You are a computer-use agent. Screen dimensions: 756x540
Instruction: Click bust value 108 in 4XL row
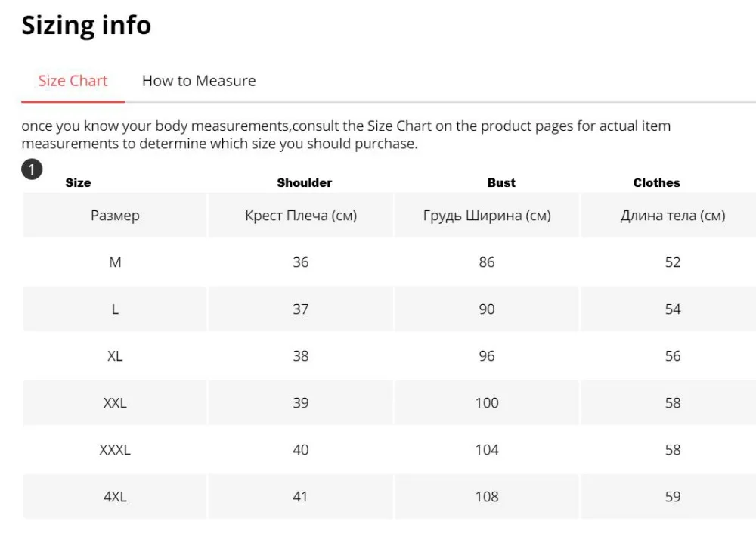pos(487,497)
